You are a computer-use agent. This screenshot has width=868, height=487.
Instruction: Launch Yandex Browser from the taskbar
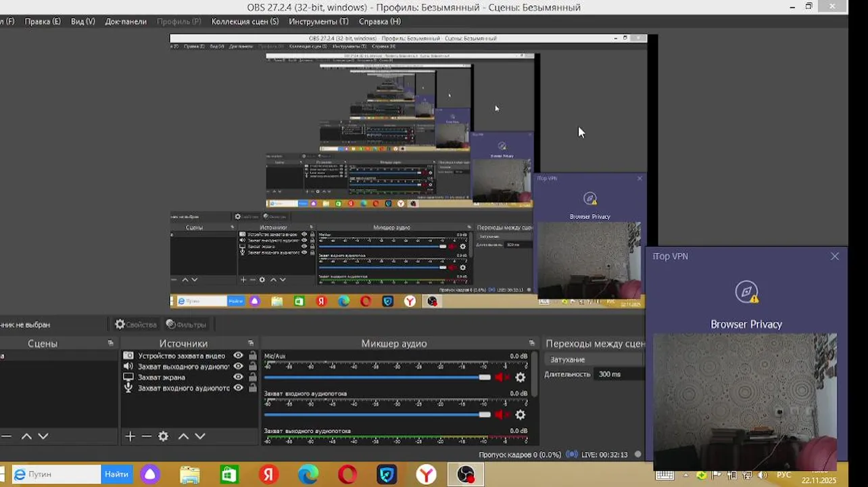point(427,475)
